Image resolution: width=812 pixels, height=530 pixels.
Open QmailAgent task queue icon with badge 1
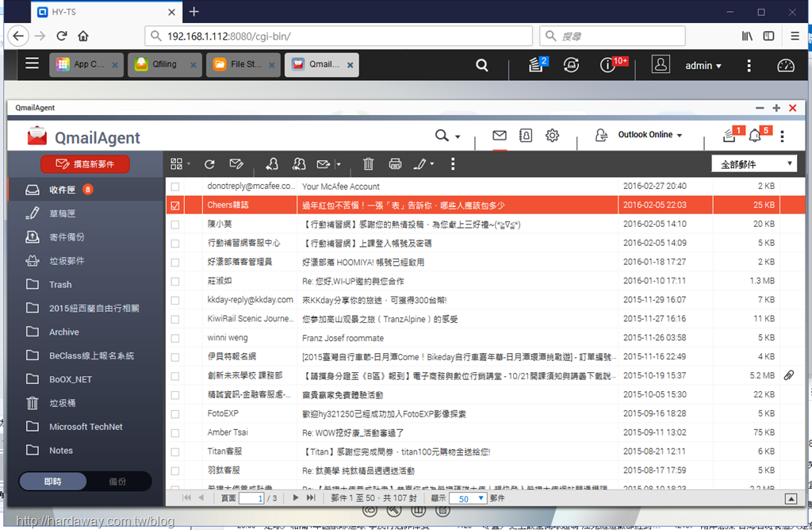point(733,134)
